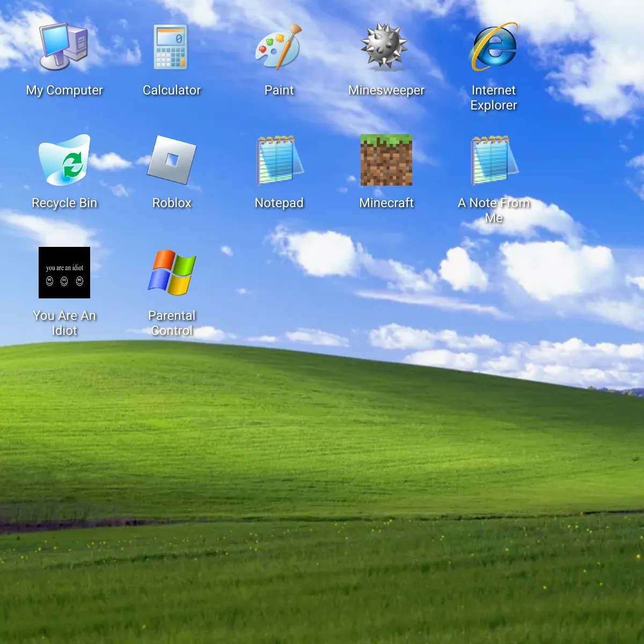The height and width of the screenshot is (644, 644).
Task: Click the "My Computer" label text
Action: pos(64,90)
